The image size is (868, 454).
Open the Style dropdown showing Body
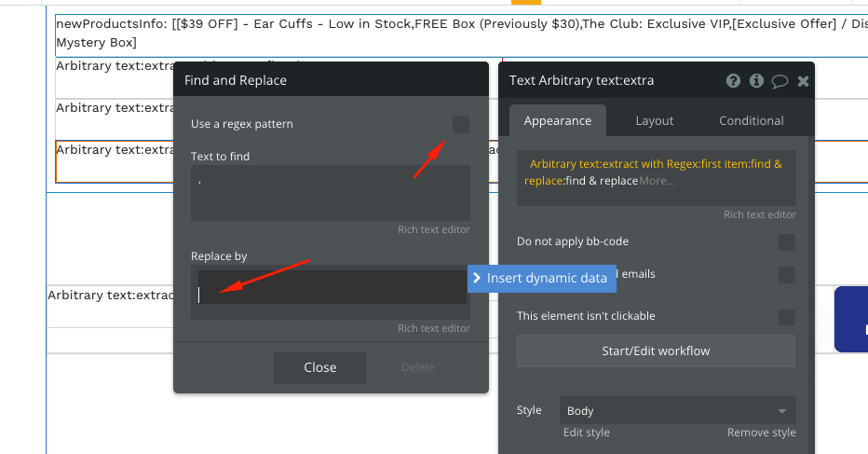point(677,410)
